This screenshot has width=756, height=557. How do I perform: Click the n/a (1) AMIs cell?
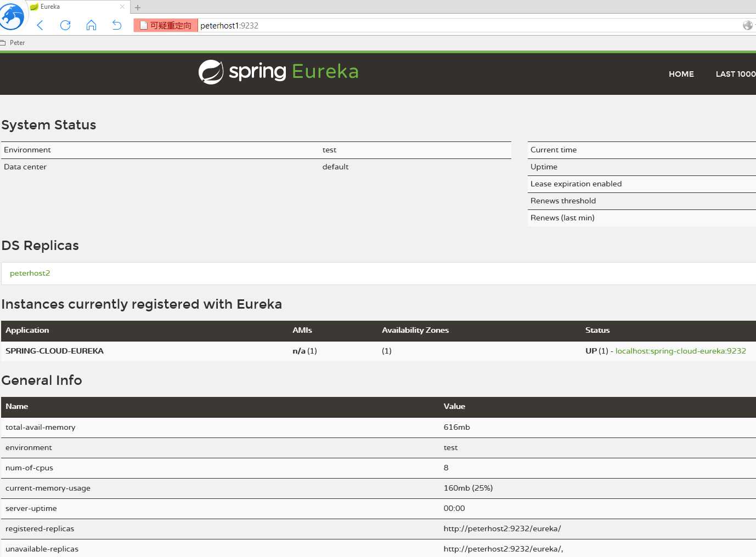point(304,351)
